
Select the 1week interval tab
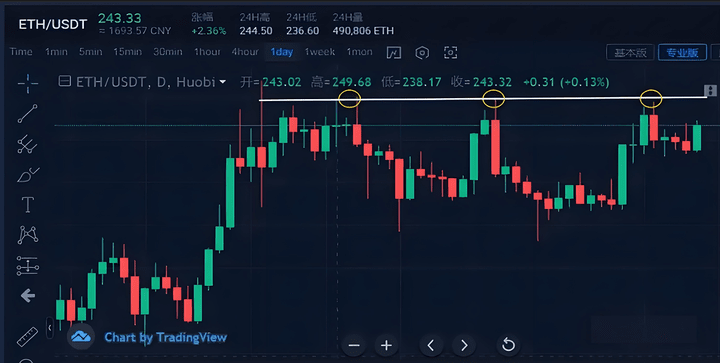click(320, 52)
